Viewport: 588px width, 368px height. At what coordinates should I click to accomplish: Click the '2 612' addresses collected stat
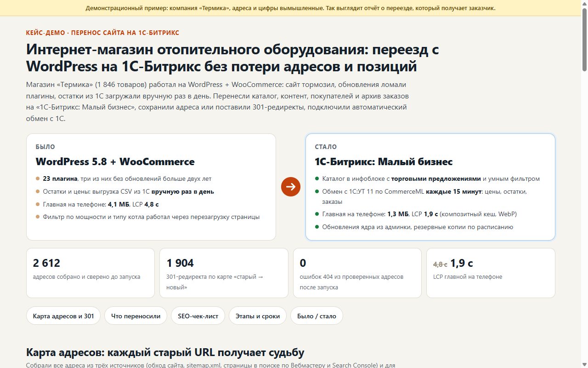click(x=46, y=263)
